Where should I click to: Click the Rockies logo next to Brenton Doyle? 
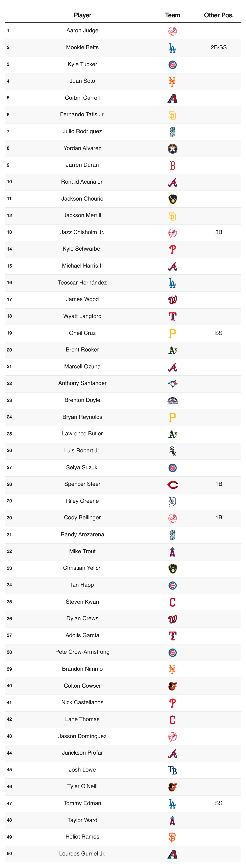point(172,401)
